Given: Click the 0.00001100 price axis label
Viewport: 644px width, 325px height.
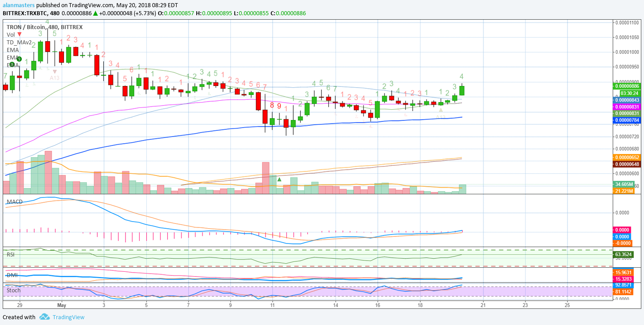Looking at the screenshot, I should pos(627,22).
